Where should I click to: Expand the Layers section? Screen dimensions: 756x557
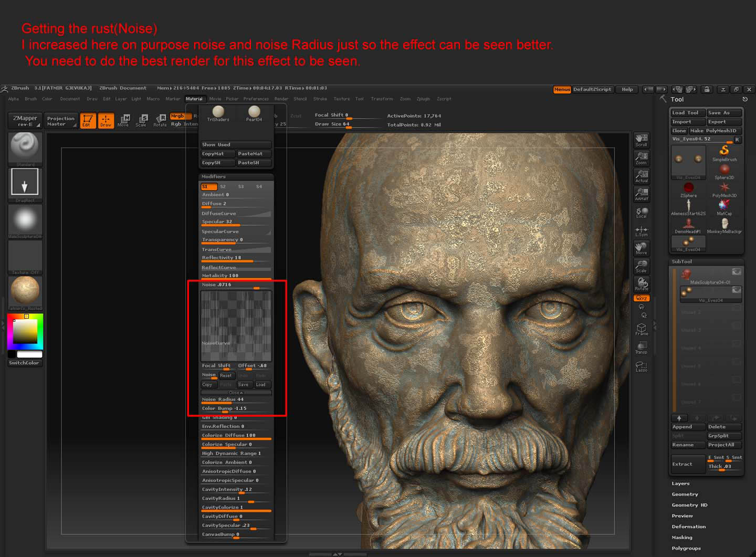[x=680, y=484]
